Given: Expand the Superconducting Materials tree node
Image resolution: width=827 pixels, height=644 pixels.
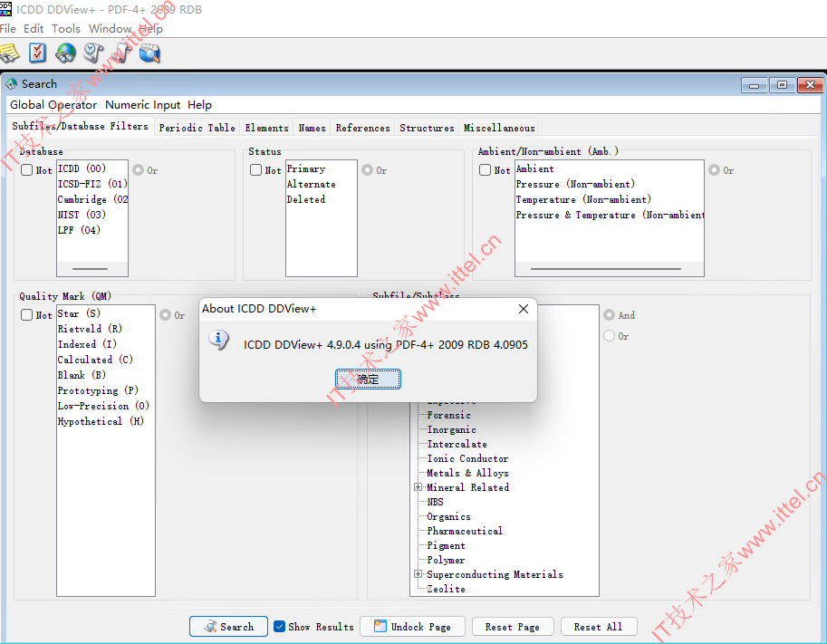Looking at the screenshot, I should 418,574.
